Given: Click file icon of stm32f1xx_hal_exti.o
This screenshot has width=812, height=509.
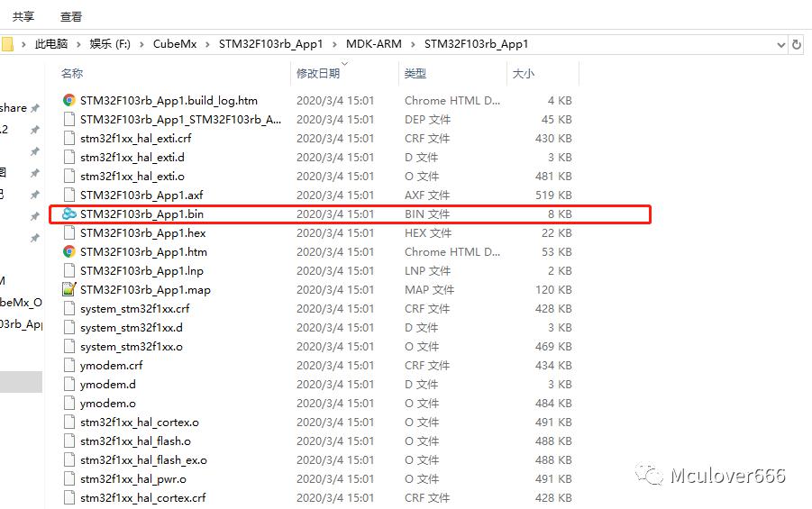Looking at the screenshot, I should (x=68, y=176).
